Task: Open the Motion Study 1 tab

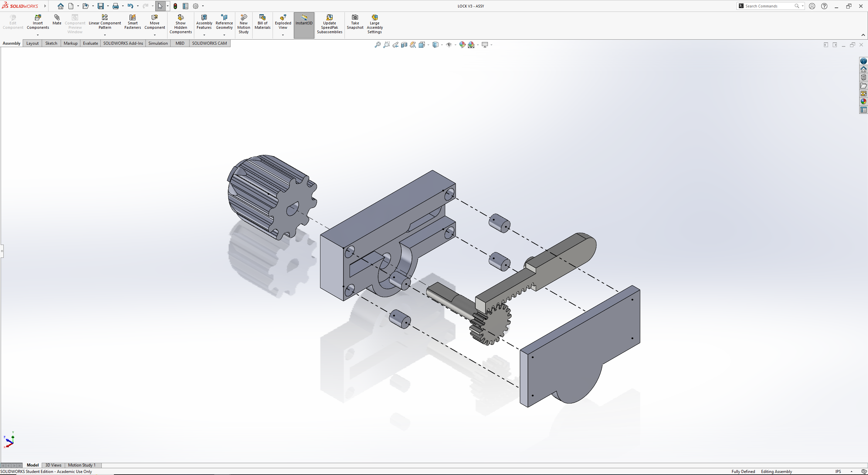Action: tap(82, 465)
